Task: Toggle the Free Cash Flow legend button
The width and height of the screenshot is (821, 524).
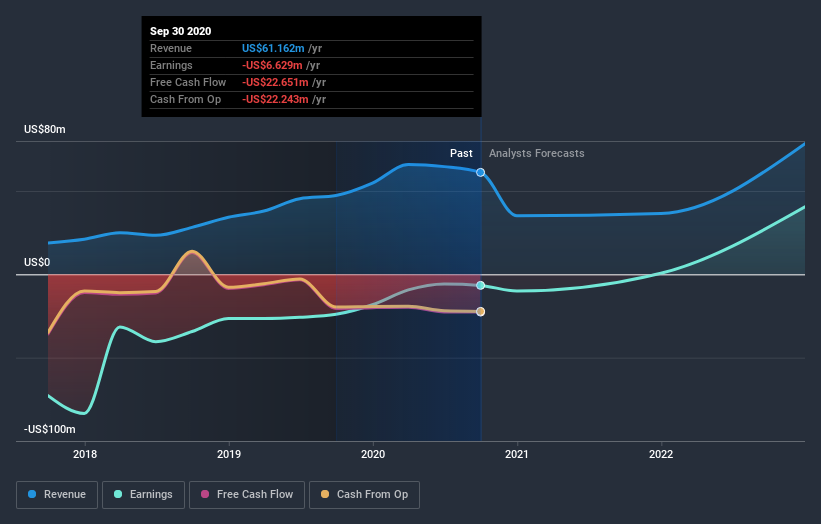Action: (x=247, y=495)
